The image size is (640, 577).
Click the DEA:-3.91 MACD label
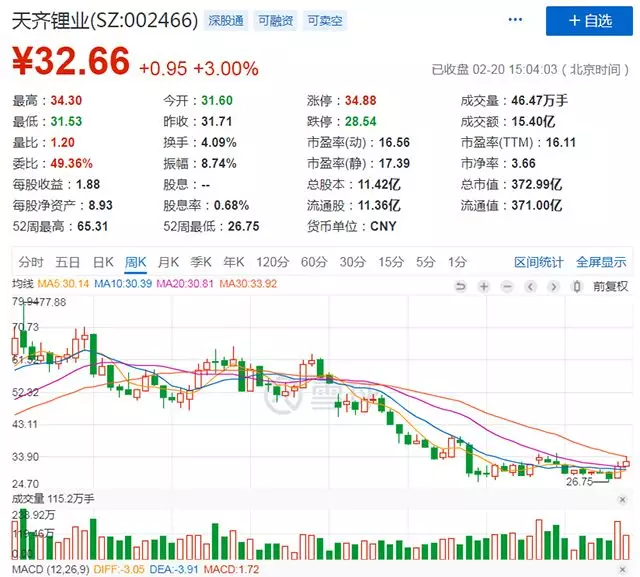[x=174, y=569]
